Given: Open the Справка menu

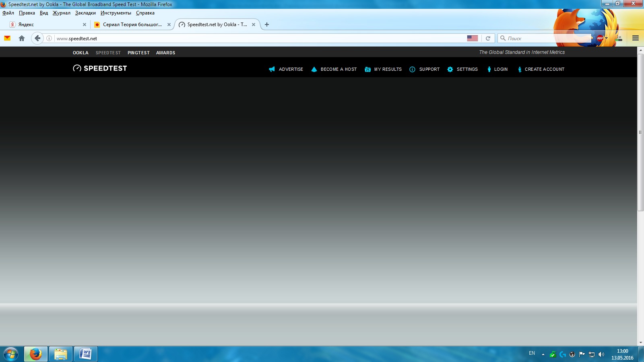Looking at the screenshot, I should tap(145, 13).
